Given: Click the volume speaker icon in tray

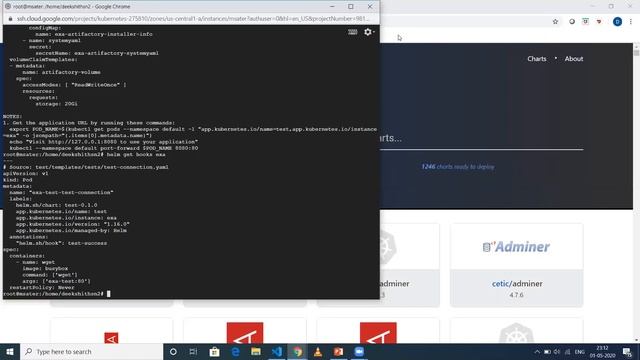Looking at the screenshot, I should 557,351.
